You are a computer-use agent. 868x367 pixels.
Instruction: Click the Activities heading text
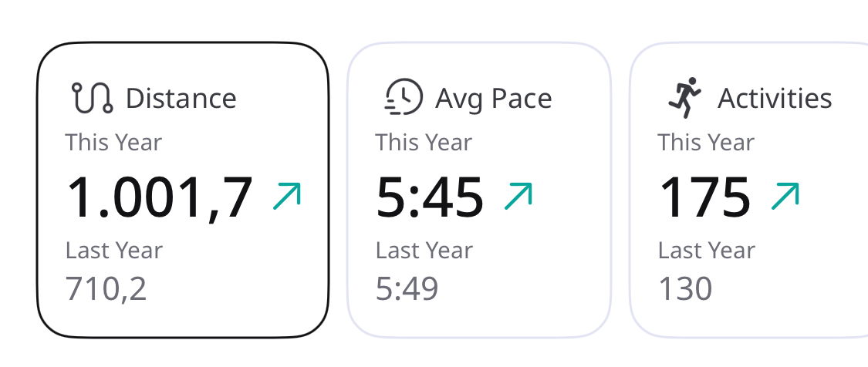tap(775, 99)
